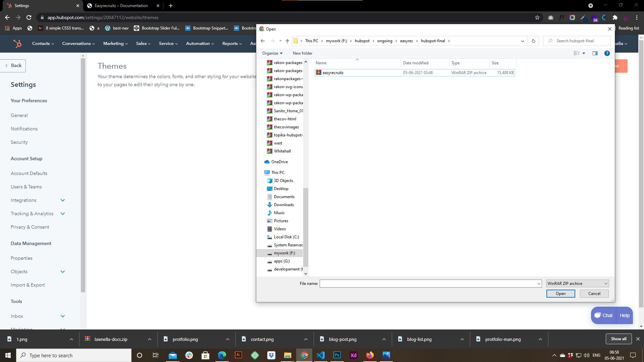This screenshot has height=362, width=644.
Task: Expand the Integrations settings section
Action: [x=63, y=200]
